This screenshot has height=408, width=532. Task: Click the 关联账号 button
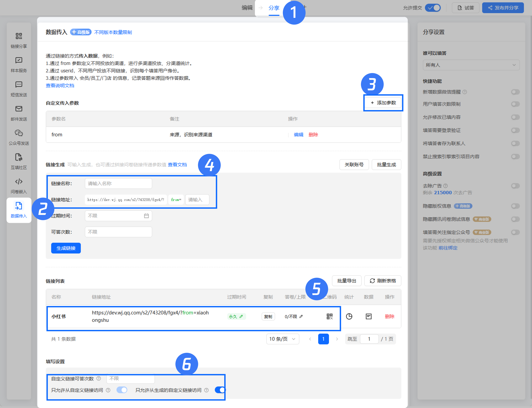pos(354,165)
